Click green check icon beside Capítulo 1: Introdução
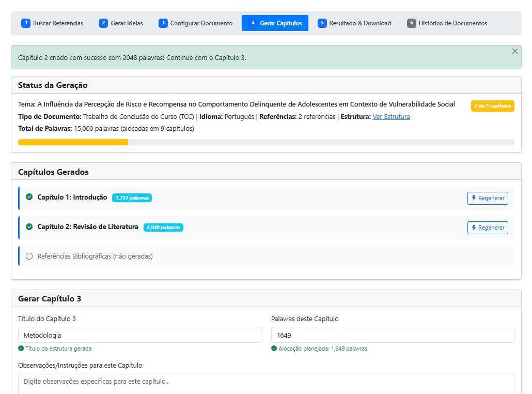532x394 pixels. click(x=29, y=197)
